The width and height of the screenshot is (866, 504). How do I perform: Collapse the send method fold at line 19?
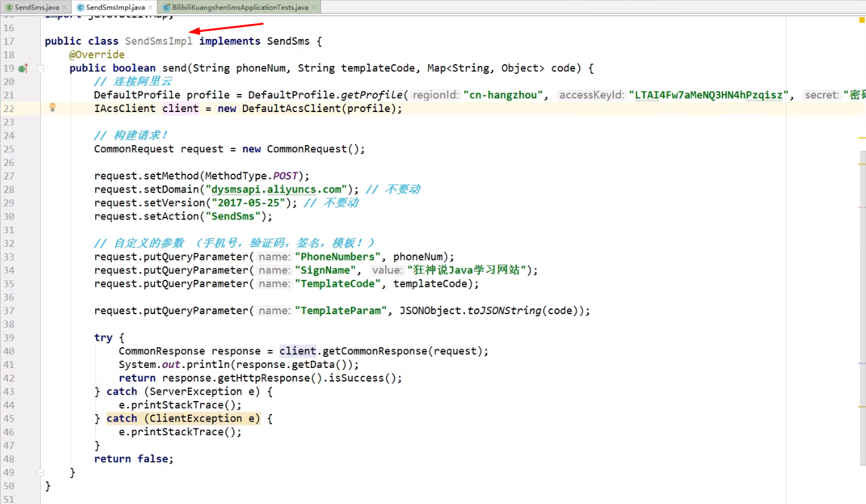pos(40,68)
